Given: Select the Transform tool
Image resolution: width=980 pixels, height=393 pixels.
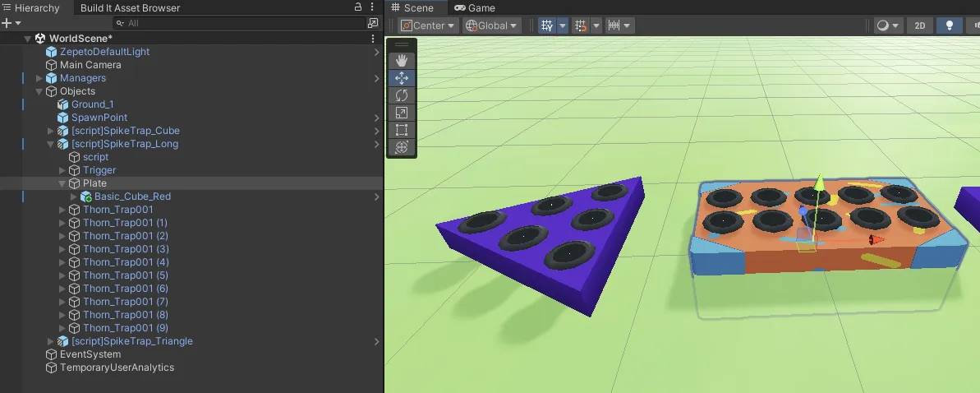Looking at the screenshot, I should click(x=402, y=147).
